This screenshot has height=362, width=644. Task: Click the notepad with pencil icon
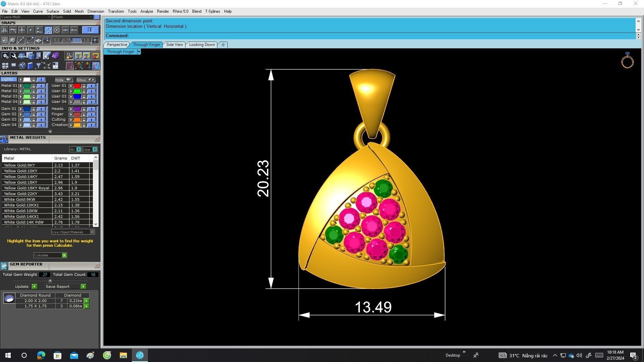pos(47,56)
